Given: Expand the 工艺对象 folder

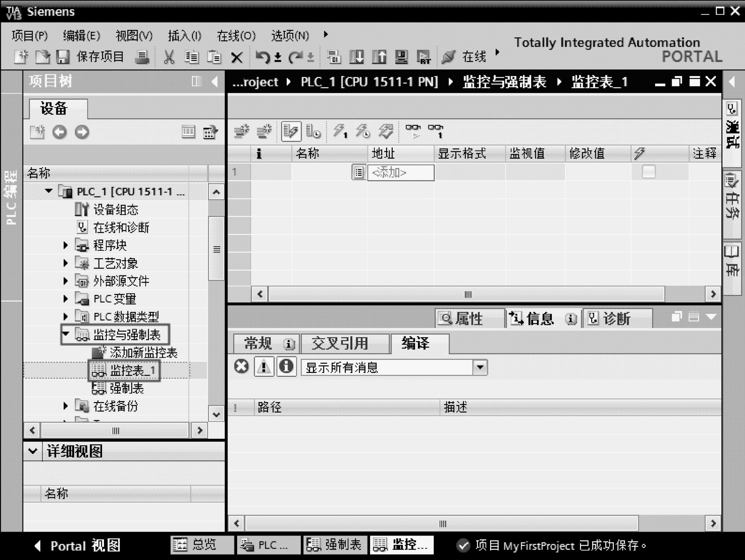Looking at the screenshot, I should tap(65, 263).
